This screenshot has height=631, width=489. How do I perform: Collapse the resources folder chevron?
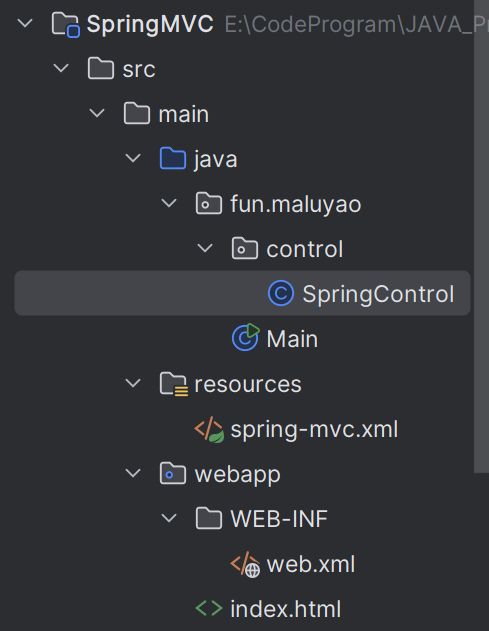pos(133,383)
